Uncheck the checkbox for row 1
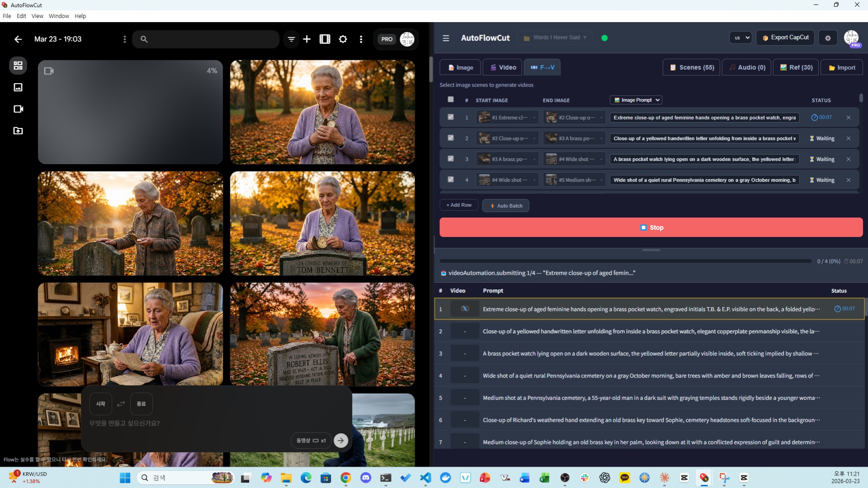The height and width of the screenshot is (488, 868). coord(450,117)
